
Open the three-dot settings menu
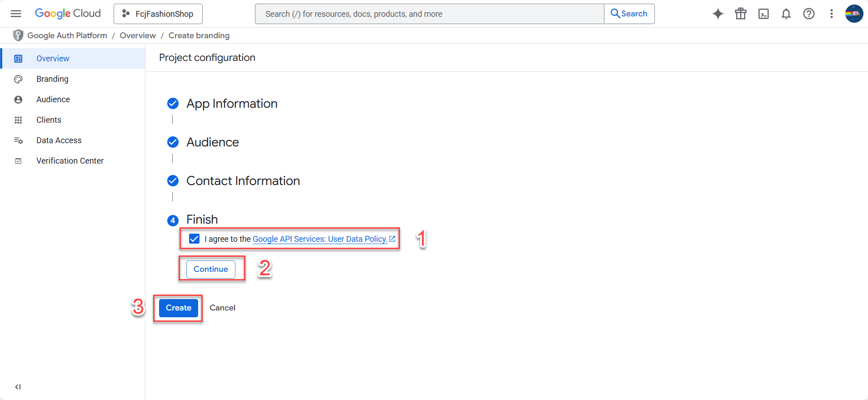[x=832, y=14]
